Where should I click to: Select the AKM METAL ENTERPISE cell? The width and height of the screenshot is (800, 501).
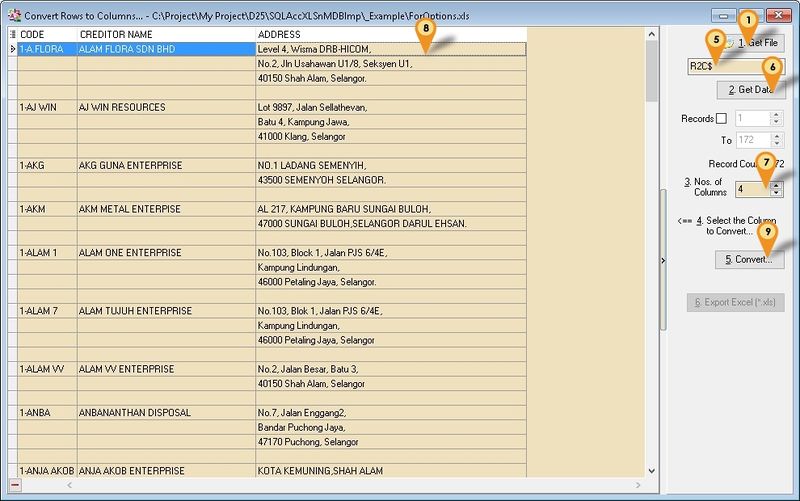click(x=165, y=209)
